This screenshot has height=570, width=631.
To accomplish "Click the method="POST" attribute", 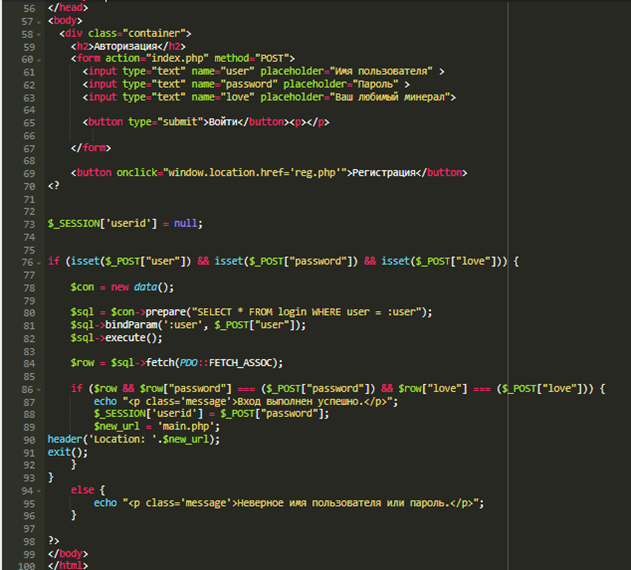I will [252, 58].
